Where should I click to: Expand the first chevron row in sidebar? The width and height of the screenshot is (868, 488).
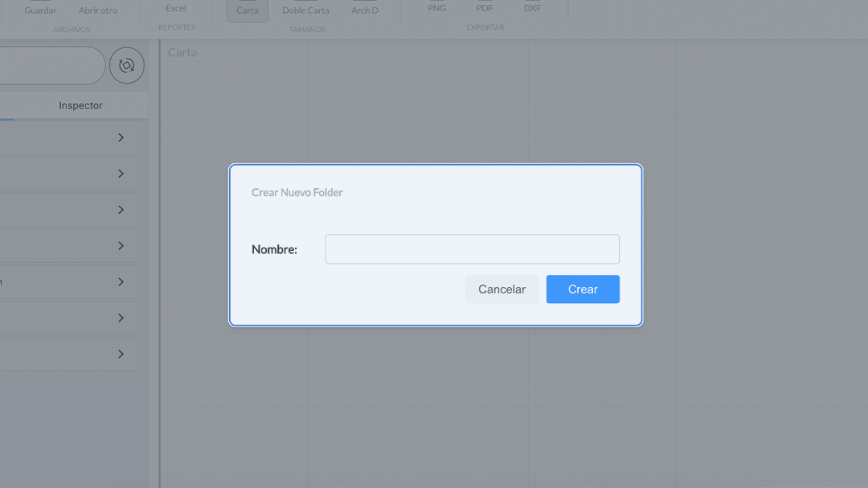point(121,137)
